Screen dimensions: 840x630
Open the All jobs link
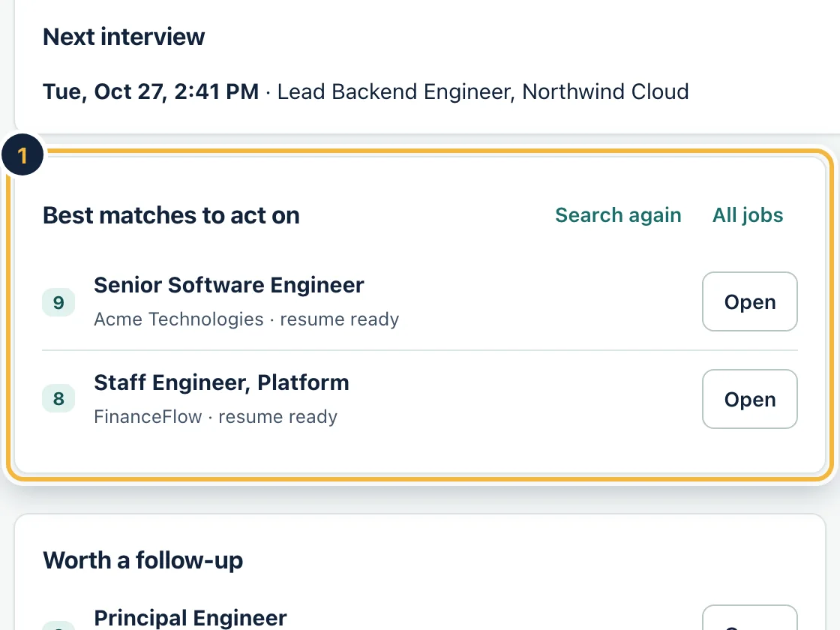pyautogui.click(x=748, y=215)
